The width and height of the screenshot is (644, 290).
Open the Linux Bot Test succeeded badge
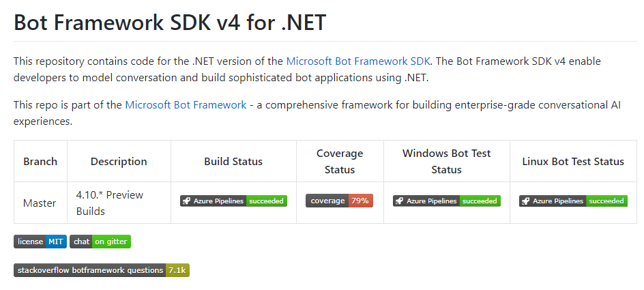point(606,201)
